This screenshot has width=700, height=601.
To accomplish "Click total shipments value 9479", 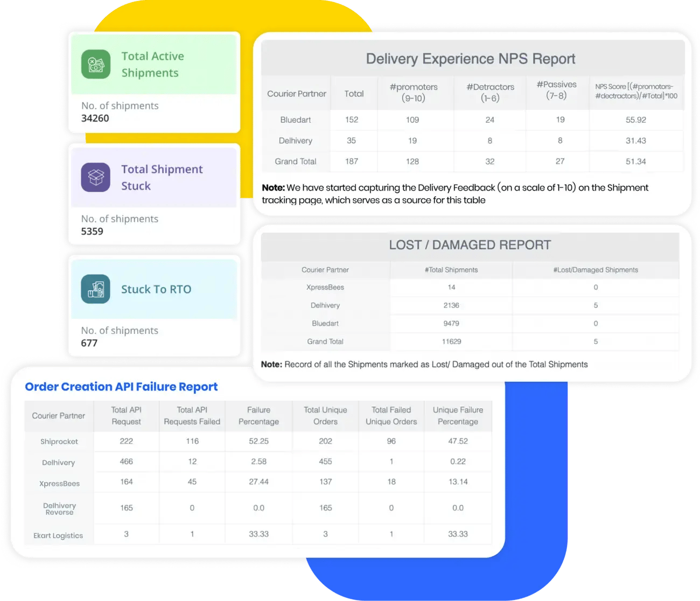I will 451,323.
